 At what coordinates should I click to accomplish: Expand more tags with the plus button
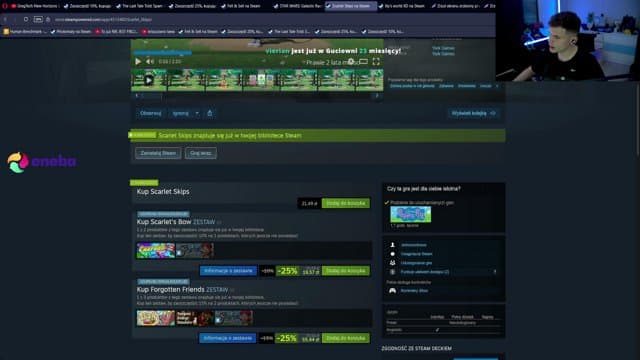pyautogui.click(x=497, y=86)
